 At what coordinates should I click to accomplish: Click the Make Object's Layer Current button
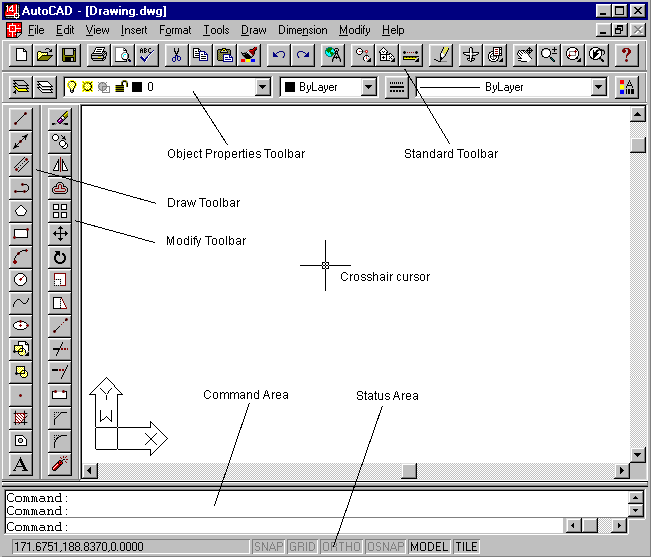[x=21, y=87]
